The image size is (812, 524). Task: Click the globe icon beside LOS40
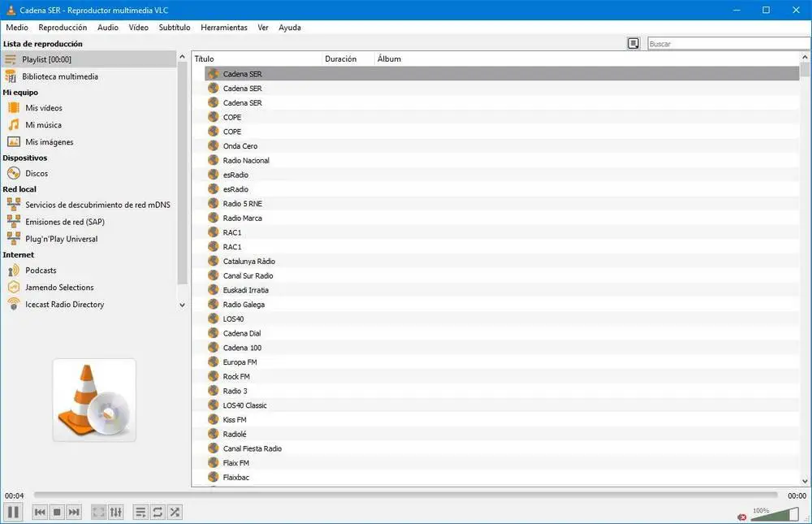(x=214, y=318)
